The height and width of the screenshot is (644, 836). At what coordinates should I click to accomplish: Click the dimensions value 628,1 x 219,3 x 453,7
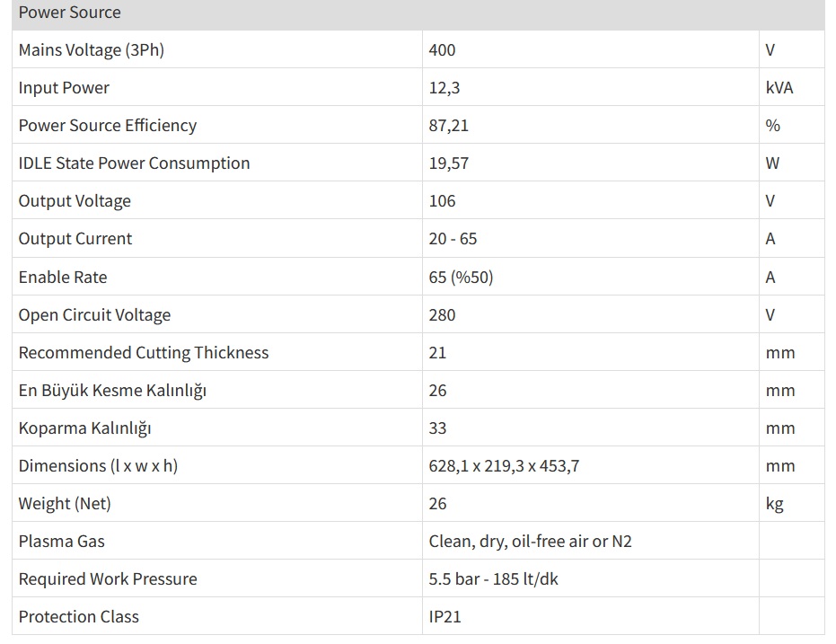[504, 466]
